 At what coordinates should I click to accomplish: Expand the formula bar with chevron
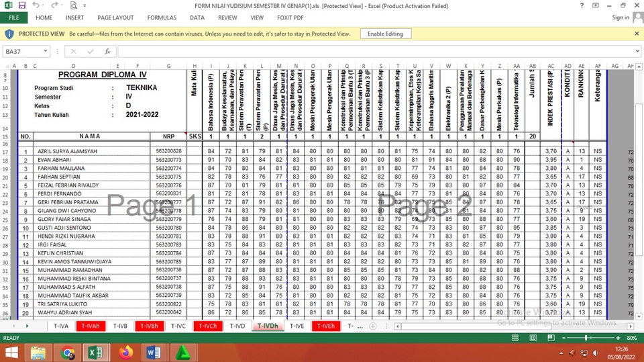(x=637, y=51)
